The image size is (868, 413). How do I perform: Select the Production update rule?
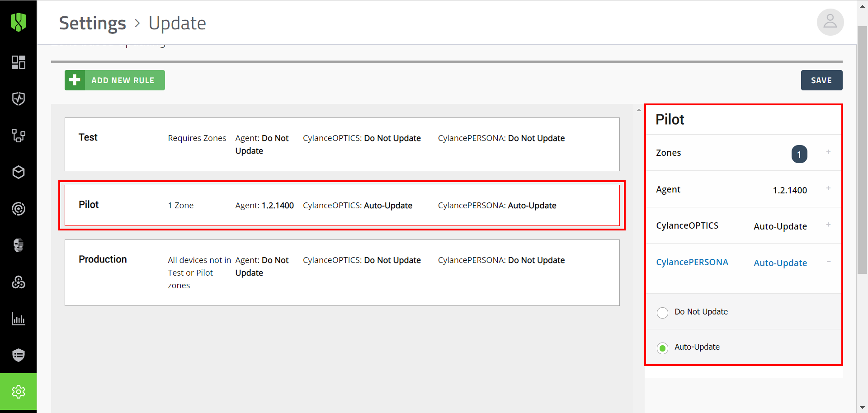click(x=342, y=272)
